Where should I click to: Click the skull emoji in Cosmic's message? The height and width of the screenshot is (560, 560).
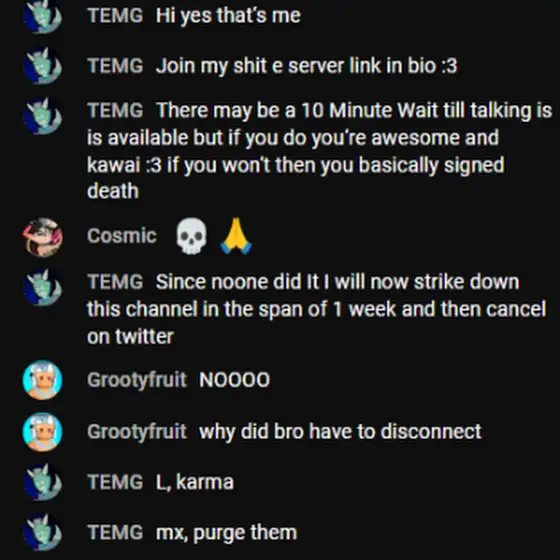click(191, 236)
